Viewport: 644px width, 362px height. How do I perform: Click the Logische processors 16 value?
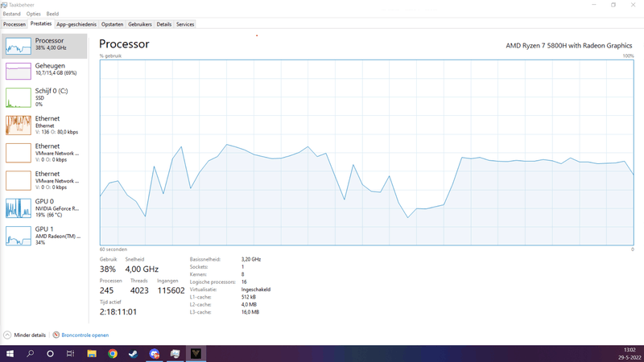(244, 282)
